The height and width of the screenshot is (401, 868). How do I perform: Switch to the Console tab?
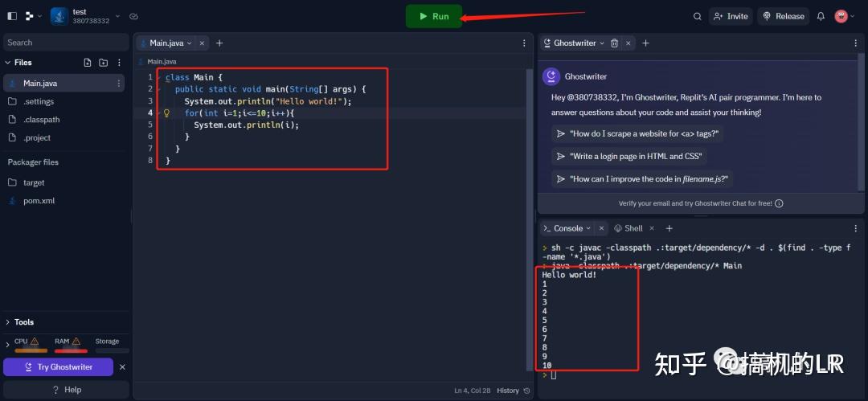point(567,228)
